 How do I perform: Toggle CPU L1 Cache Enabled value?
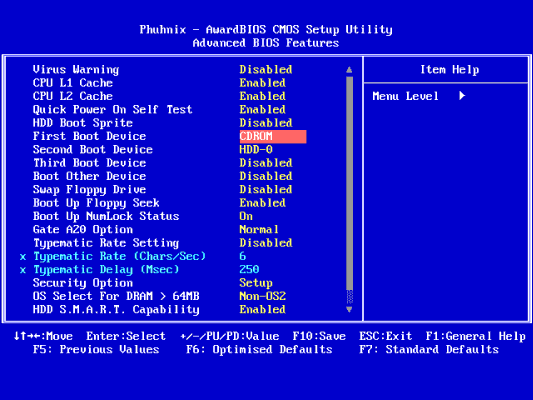(262, 83)
